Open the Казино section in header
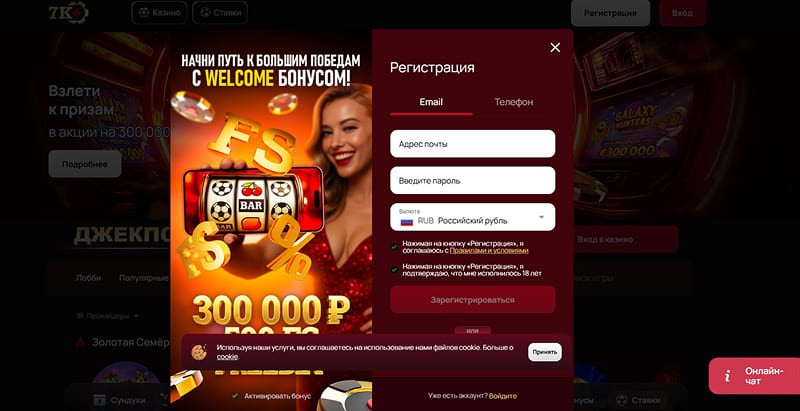Image resolution: width=800 pixels, height=411 pixels. (159, 13)
